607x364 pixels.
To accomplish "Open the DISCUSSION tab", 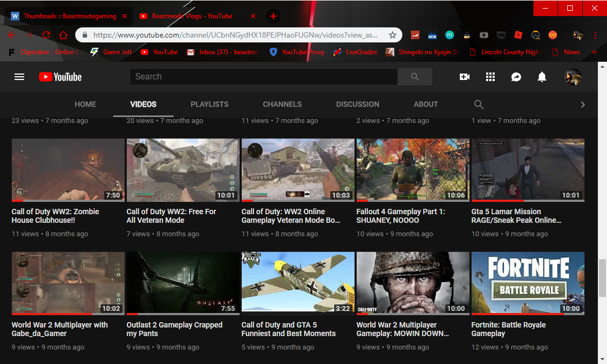I will point(358,105).
